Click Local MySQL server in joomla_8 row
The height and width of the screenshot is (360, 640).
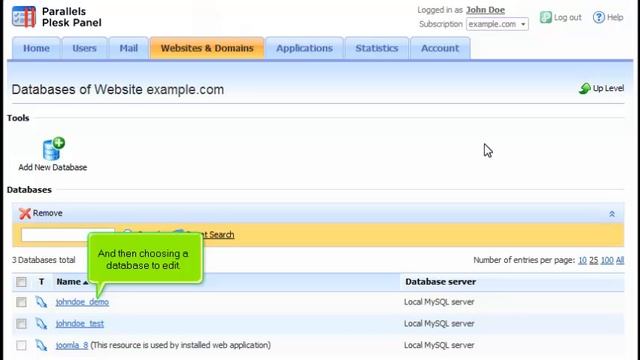[x=439, y=345]
